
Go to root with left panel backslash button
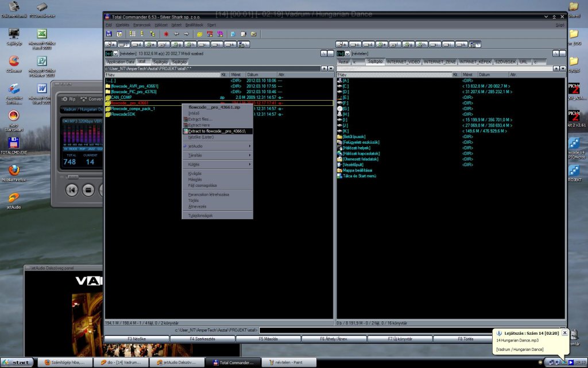(324, 53)
